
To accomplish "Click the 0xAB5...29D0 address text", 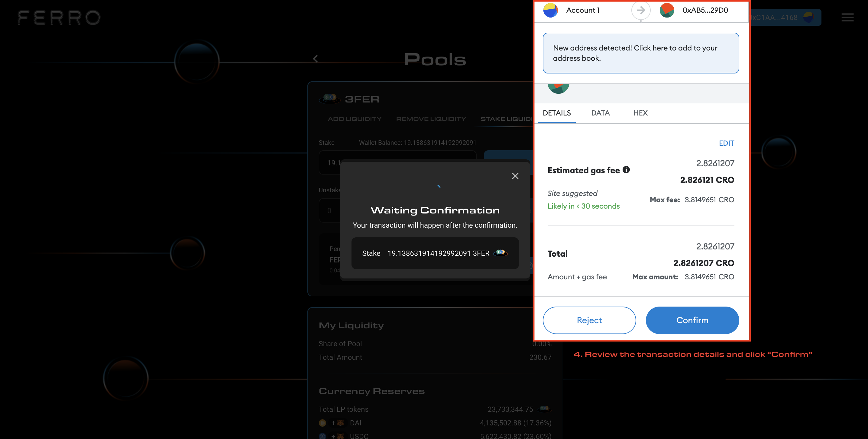I will pyautogui.click(x=705, y=10).
